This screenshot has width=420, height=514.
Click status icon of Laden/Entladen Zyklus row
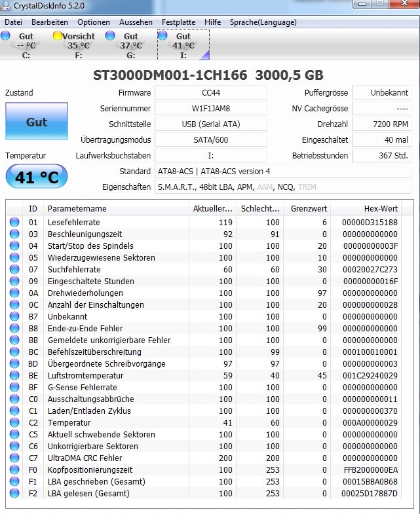(x=14, y=411)
